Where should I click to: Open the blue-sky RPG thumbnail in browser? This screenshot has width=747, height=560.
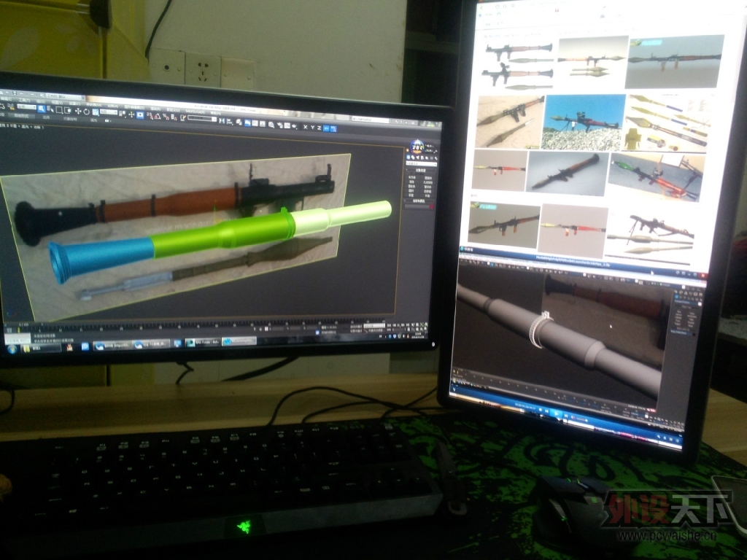coord(583,122)
